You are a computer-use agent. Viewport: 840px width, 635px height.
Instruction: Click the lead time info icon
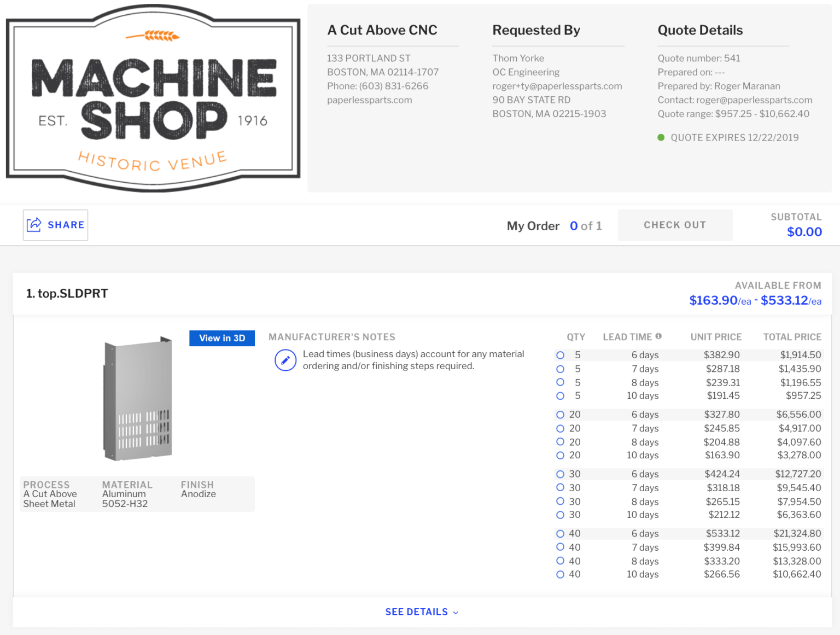[x=659, y=336]
